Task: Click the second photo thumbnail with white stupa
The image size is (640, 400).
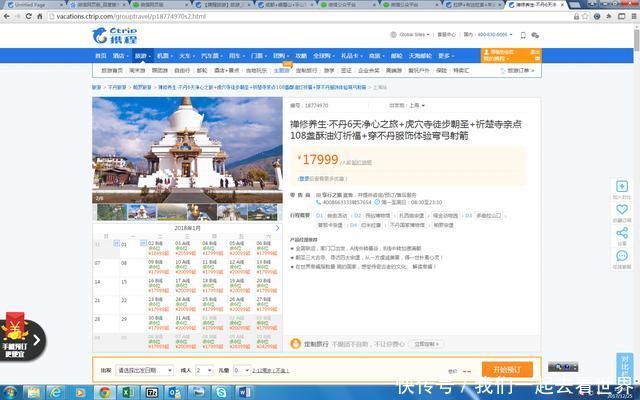Action: click(x=142, y=212)
